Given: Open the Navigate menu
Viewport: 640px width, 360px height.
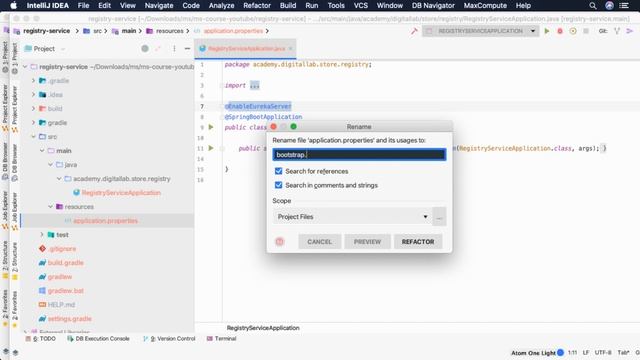Looking at the screenshot, I should 159,6.
